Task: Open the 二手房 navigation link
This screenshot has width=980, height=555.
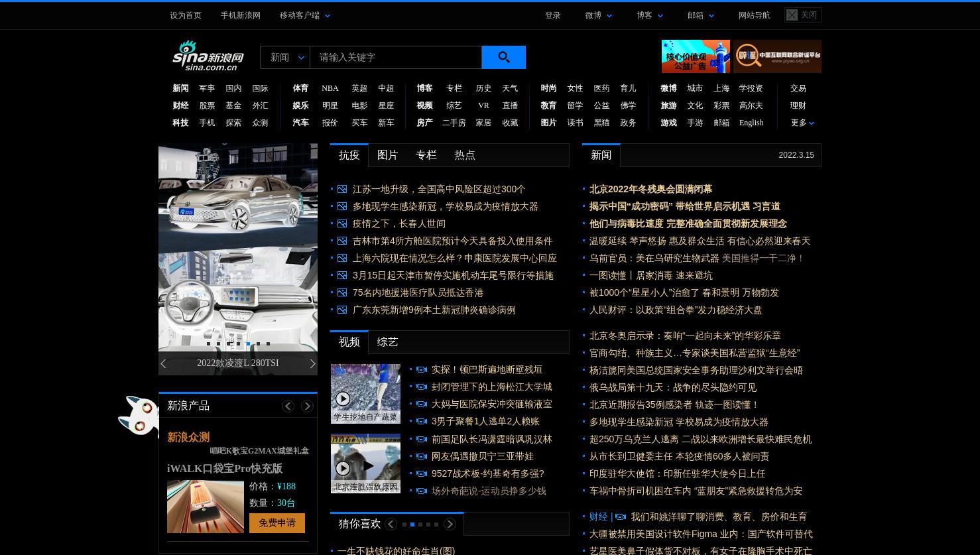Action: click(x=454, y=123)
